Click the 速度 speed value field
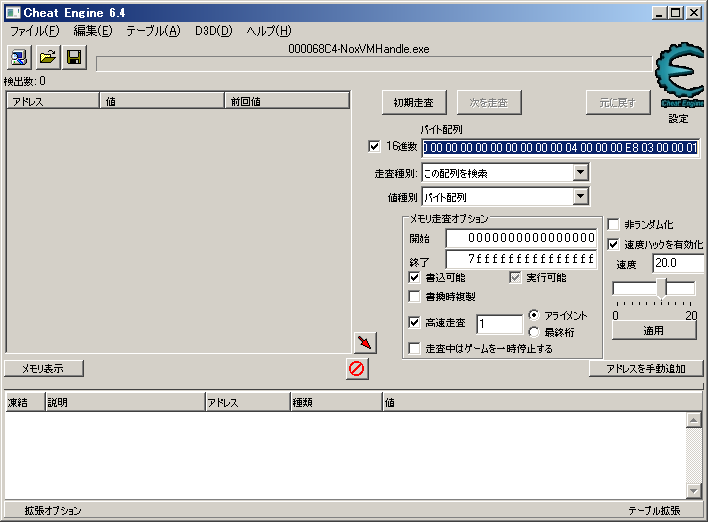Screen dimensions: 708x522 (678, 263)
